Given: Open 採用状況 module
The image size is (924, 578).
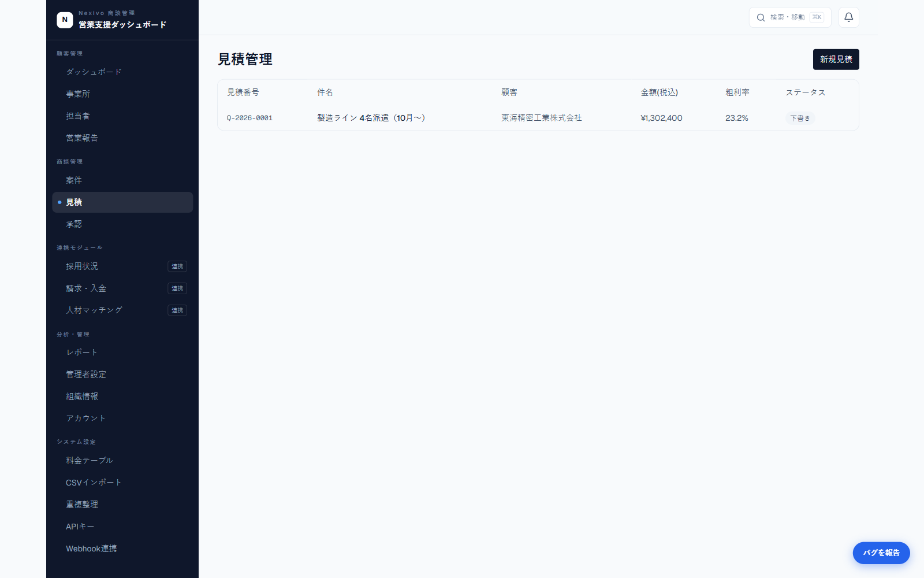Looking at the screenshot, I should (x=122, y=266).
